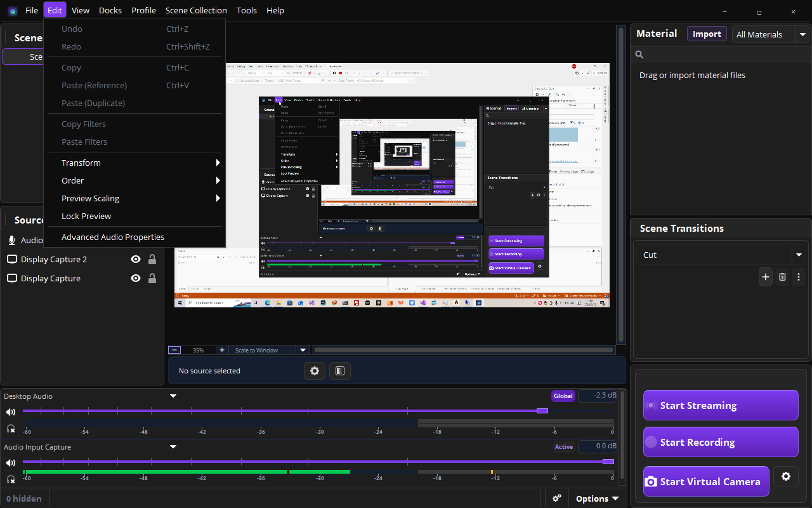The width and height of the screenshot is (812, 508).
Task: Click the microphone icon of the Audio source
Action: pyautogui.click(x=11, y=240)
